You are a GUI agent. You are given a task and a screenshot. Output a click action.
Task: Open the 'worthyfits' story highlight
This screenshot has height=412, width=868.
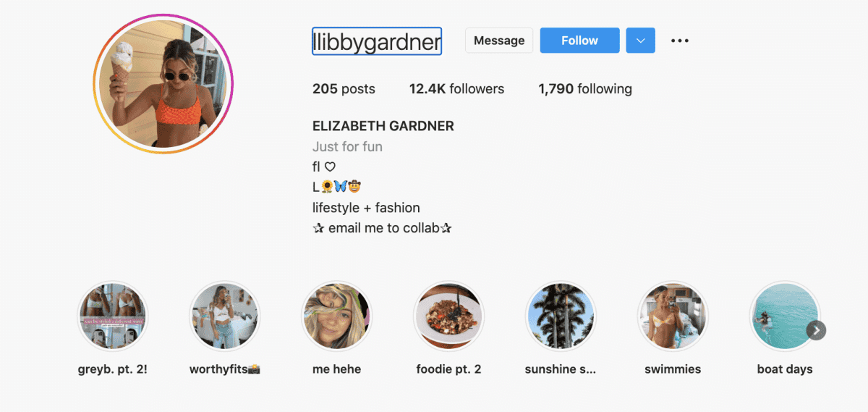[x=224, y=316]
